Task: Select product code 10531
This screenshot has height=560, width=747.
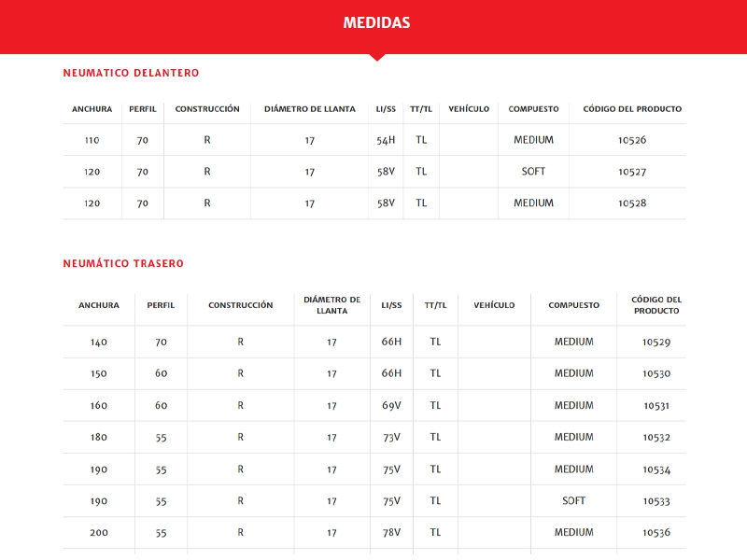Action: (x=656, y=406)
